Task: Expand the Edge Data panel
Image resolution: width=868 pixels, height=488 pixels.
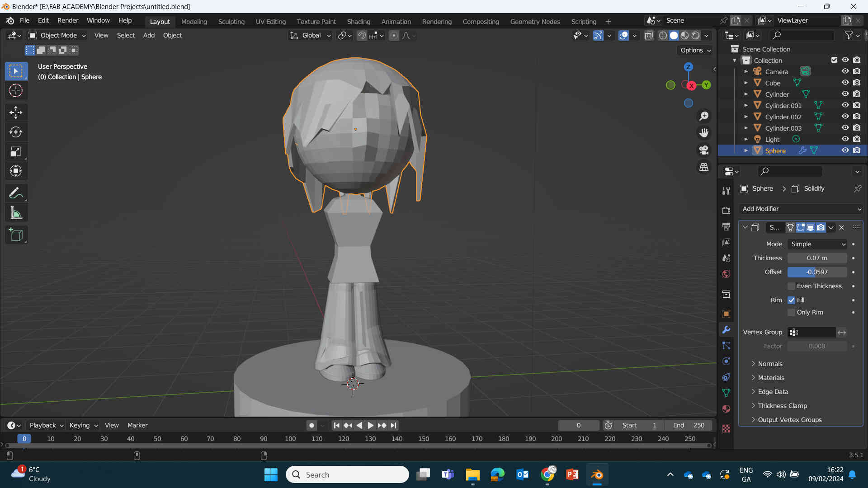Action: (773, 392)
